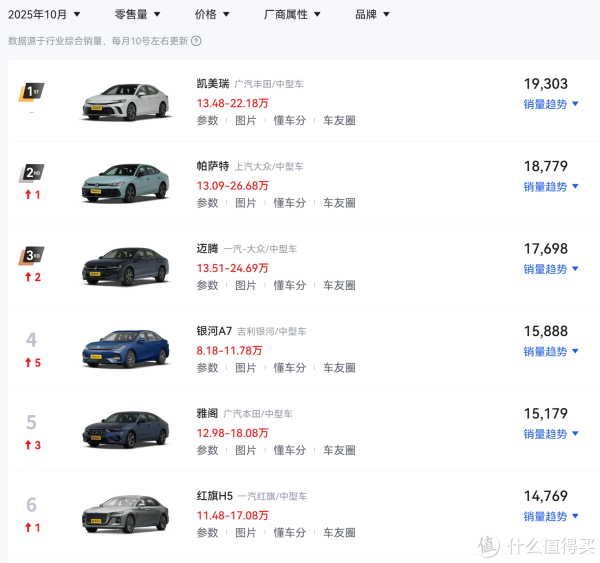Click the red up-arrow rank change under 银河A7's rank
The image size is (600, 563).
click(x=32, y=362)
